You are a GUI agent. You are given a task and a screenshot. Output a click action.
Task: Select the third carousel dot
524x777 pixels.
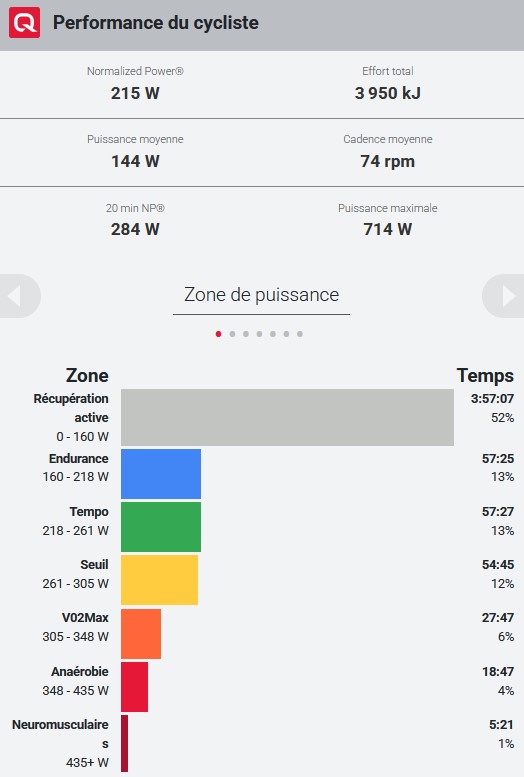pyautogui.click(x=246, y=334)
